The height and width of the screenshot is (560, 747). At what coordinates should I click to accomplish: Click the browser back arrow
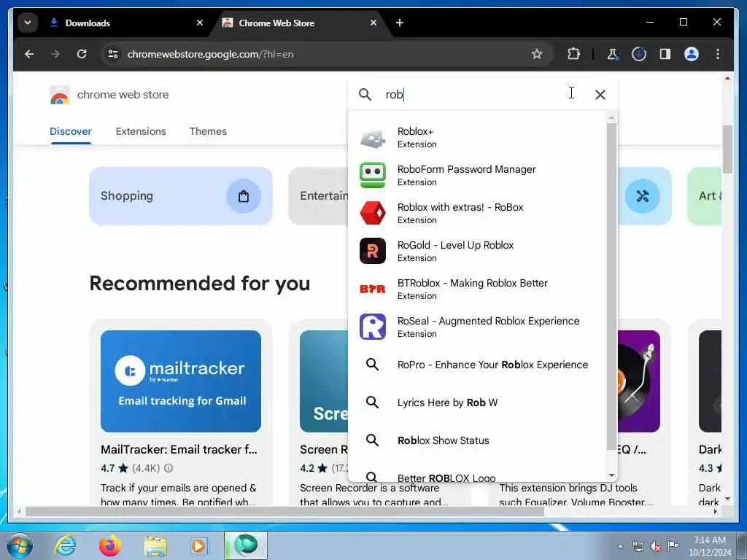(x=29, y=54)
